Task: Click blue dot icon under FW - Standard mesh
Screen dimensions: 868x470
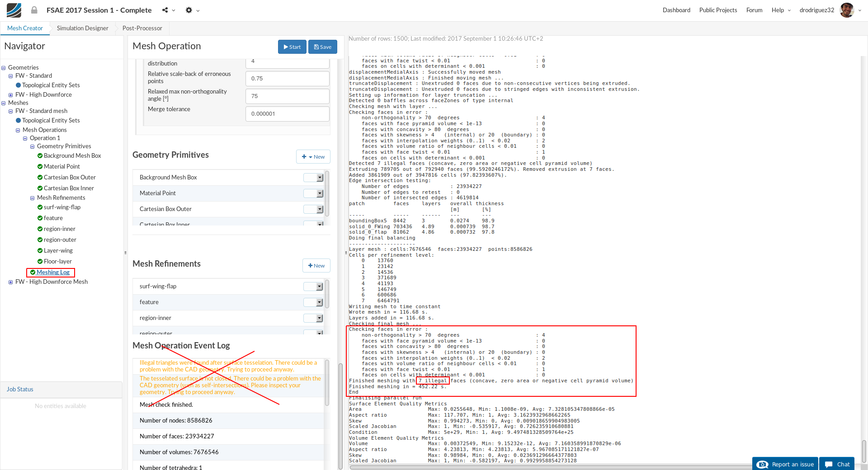Action: (18, 120)
